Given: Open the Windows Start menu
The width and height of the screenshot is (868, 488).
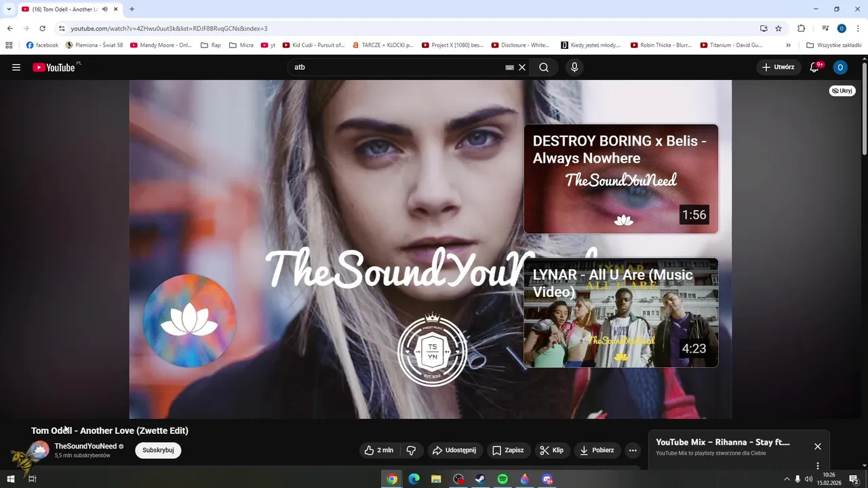Looking at the screenshot, I should 11,479.
